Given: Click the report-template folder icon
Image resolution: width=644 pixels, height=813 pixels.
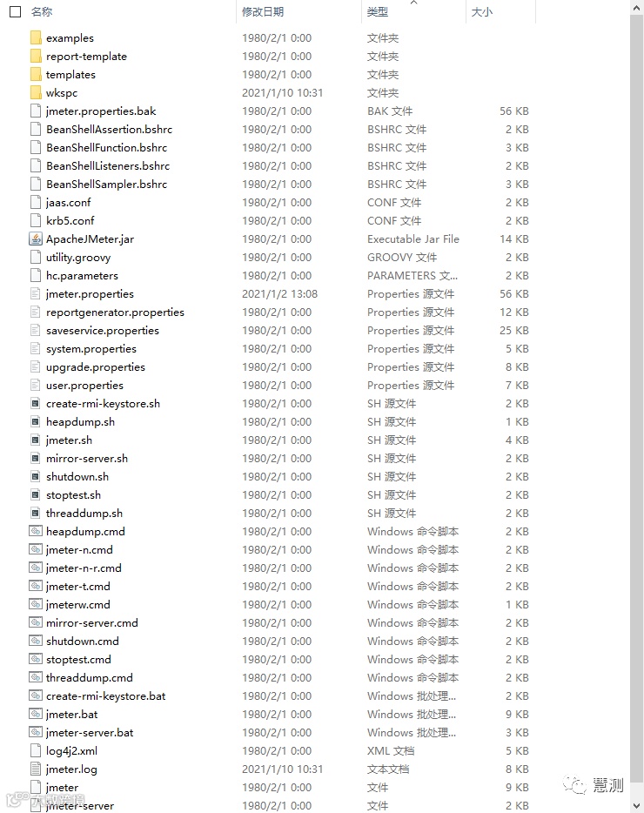Looking at the screenshot, I should pyautogui.click(x=36, y=56).
